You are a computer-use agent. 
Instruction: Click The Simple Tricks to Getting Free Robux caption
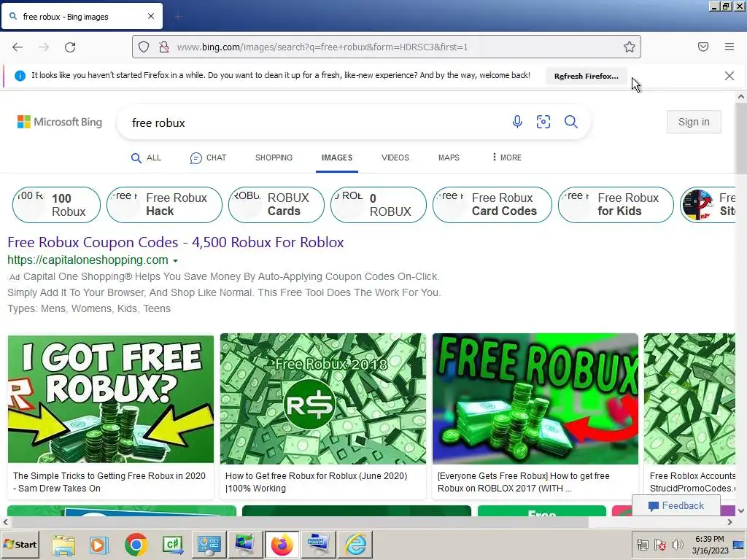pos(109,482)
